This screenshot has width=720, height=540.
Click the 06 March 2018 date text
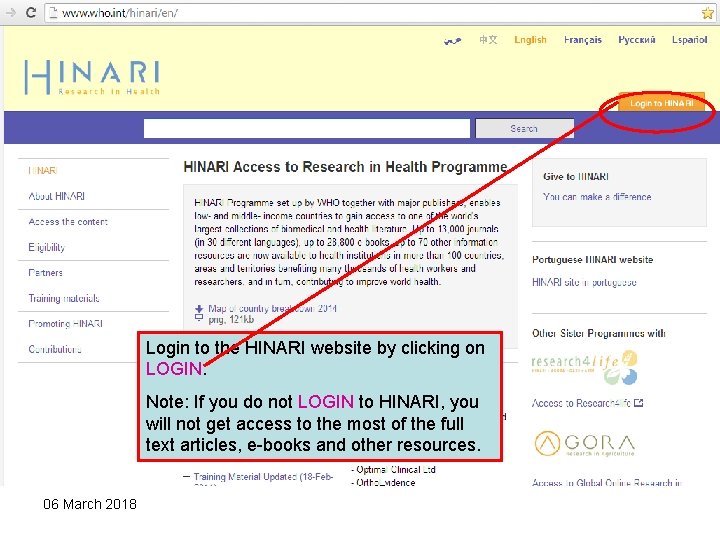pos(90,504)
